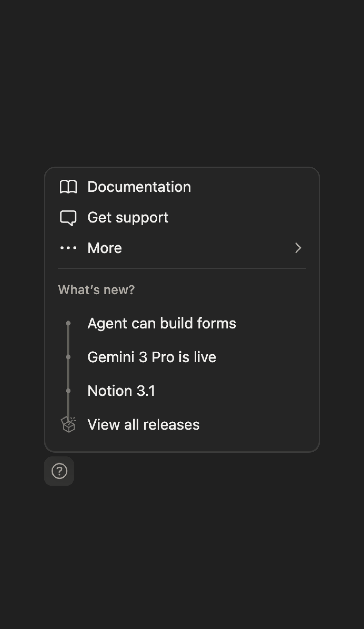Image resolution: width=364 pixels, height=629 pixels.
Task: Click the Documentation book icon
Action: 68,187
